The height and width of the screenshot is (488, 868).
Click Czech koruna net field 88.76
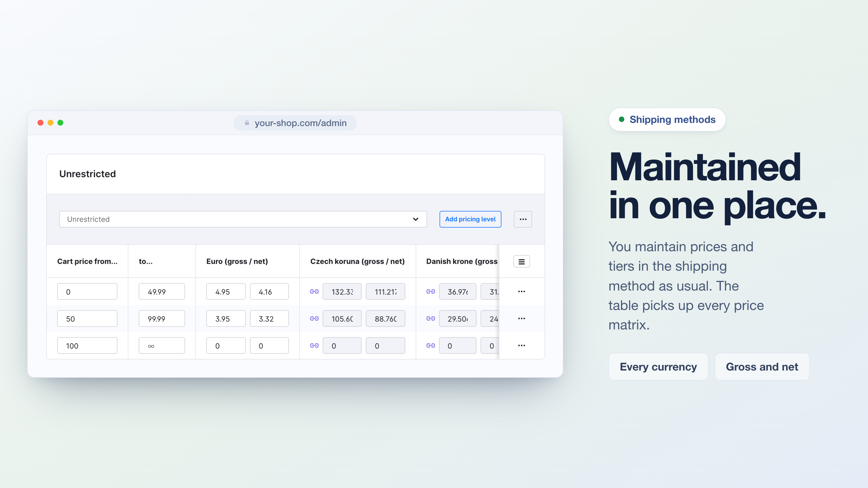pos(385,319)
